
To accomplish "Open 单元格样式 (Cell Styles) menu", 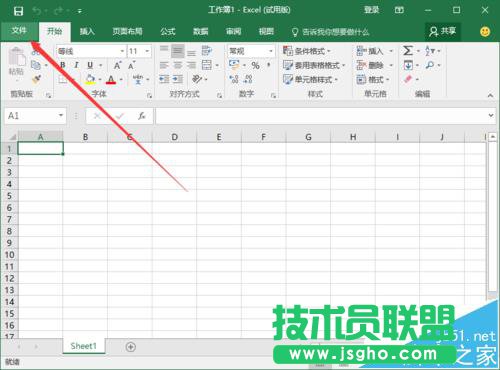I will (310, 79).
